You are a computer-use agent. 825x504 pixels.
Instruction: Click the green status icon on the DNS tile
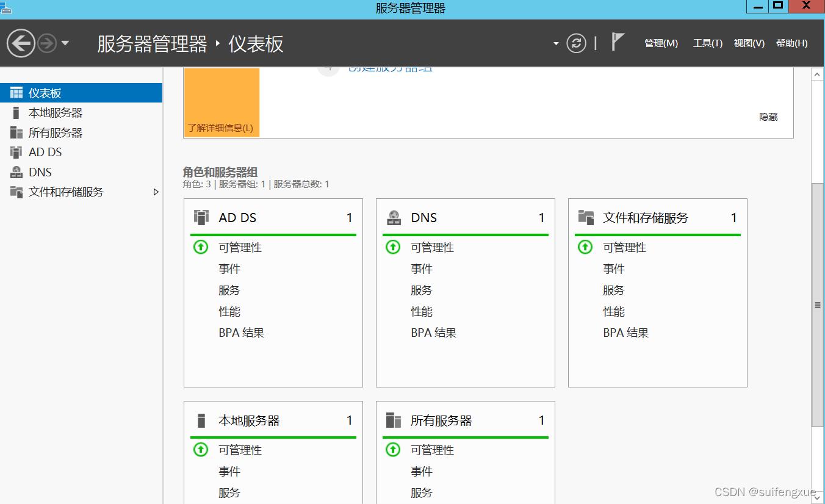coord(392,247)
